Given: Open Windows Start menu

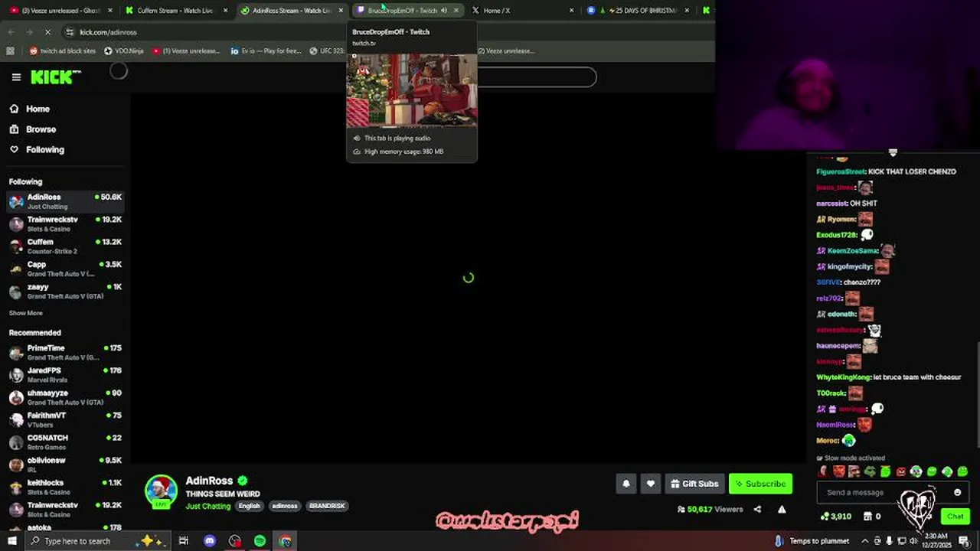Looking at the screenshot, I should pyautogui.click(x=11, y=541).
